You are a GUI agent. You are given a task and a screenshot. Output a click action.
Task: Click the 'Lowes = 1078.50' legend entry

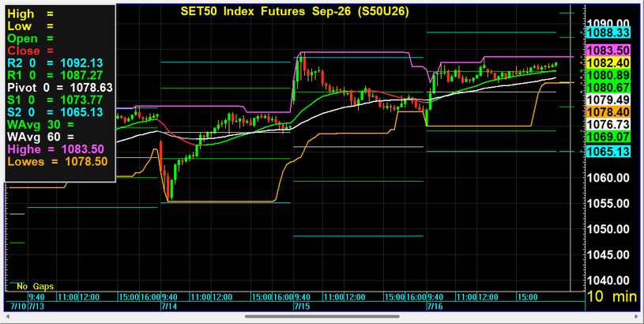click(58, 161)
